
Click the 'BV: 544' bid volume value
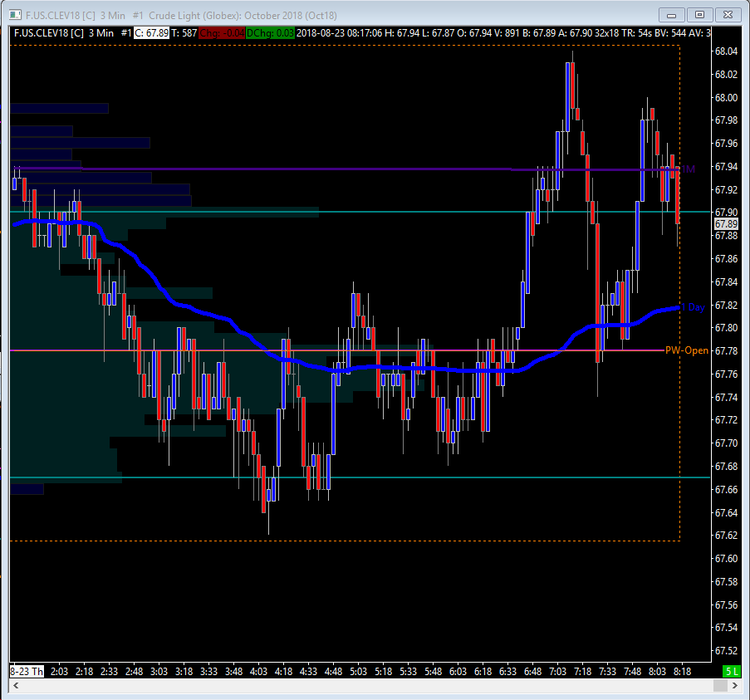(x=669, y=33)
